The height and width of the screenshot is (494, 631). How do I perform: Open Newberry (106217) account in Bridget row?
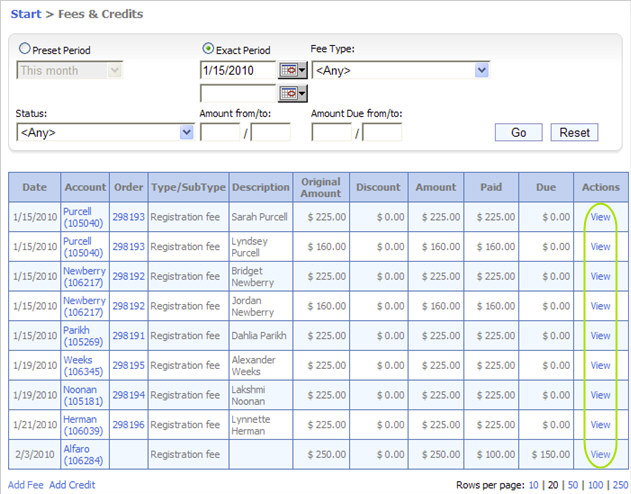(x=85, y=276)
